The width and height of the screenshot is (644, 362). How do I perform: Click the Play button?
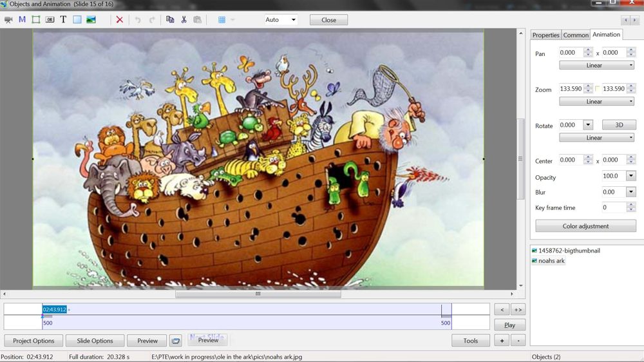click(x=509, y=325)
